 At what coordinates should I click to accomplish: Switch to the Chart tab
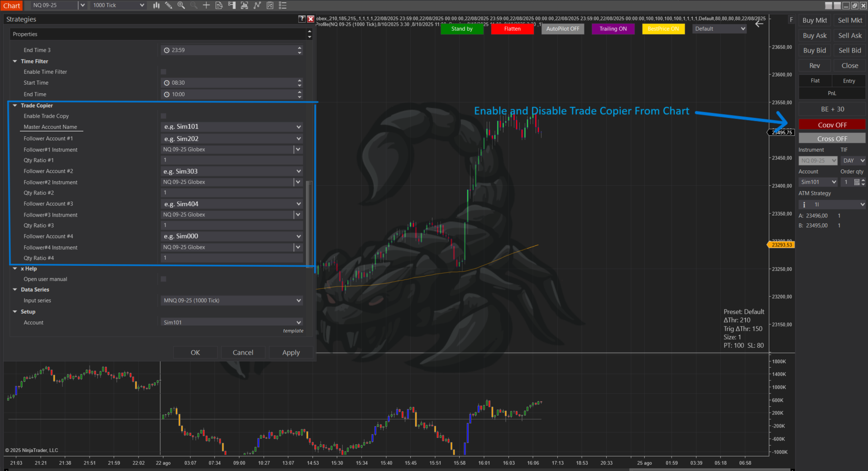pos(12,5)
